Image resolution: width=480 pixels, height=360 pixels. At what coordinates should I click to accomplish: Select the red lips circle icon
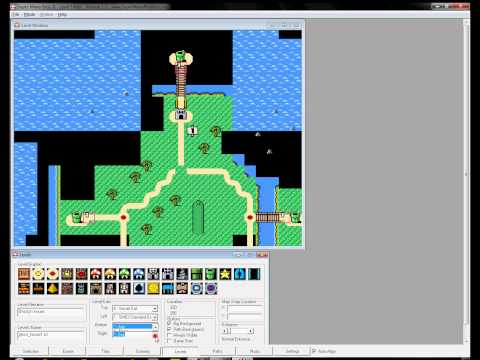tap(53, 274)
